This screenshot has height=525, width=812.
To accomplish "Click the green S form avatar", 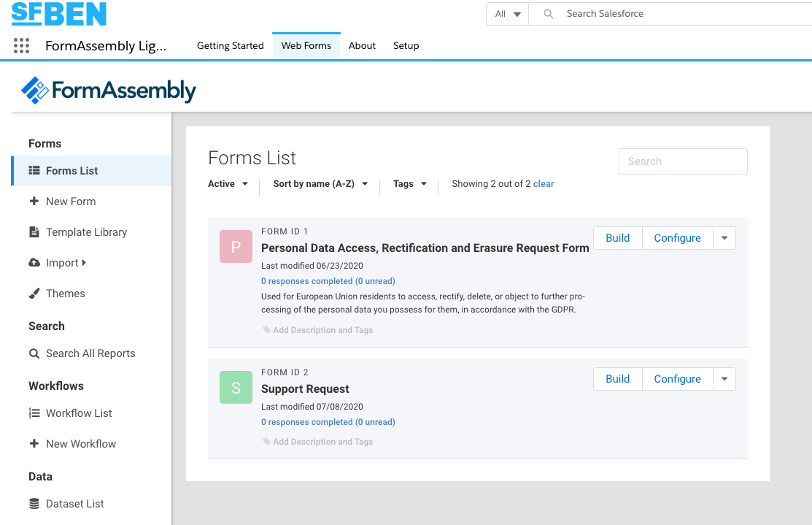I will (236, 388).
